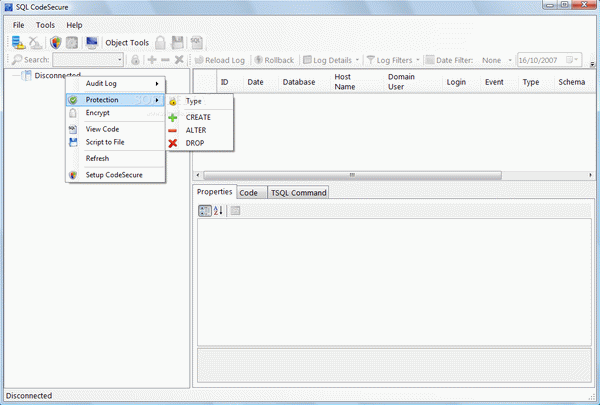
Task: Select Encrypt from the context menu
Action: pos(115,113)
